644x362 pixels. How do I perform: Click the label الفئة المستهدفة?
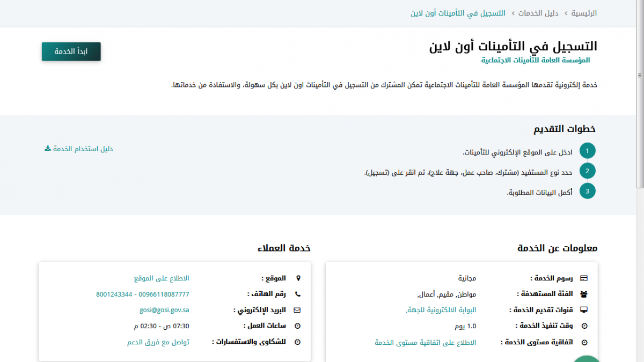[x=545, y=294]
